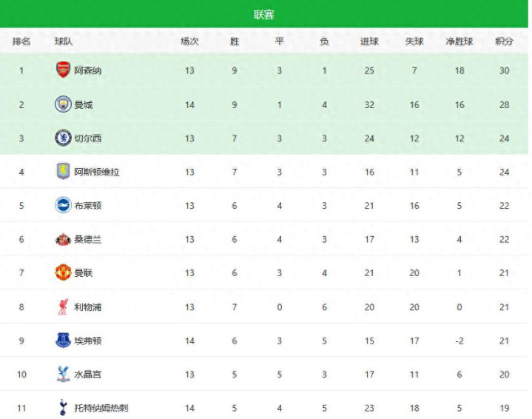
Task: Click the 净胜球 column header
Action: [459, 41]
